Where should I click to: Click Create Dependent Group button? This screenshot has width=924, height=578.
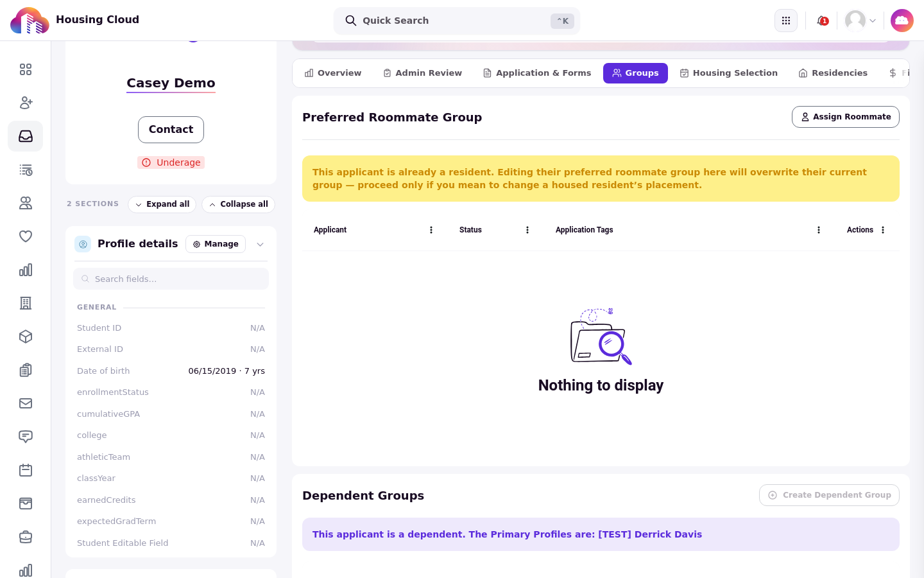[829, 495]
